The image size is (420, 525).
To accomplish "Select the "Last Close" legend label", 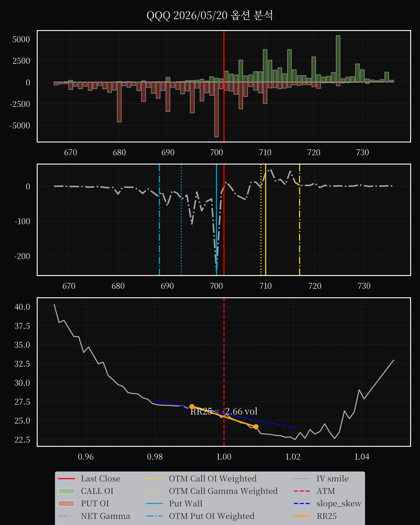I will tap(101, 478).
